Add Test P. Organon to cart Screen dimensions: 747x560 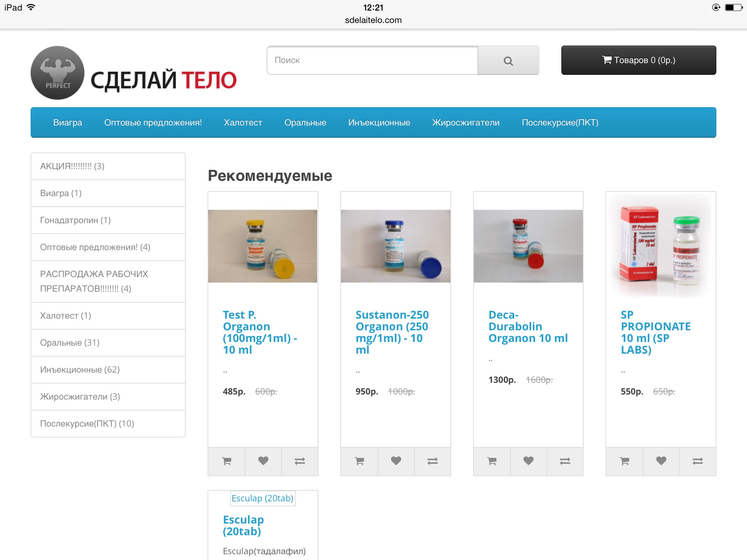click(227, 461)
